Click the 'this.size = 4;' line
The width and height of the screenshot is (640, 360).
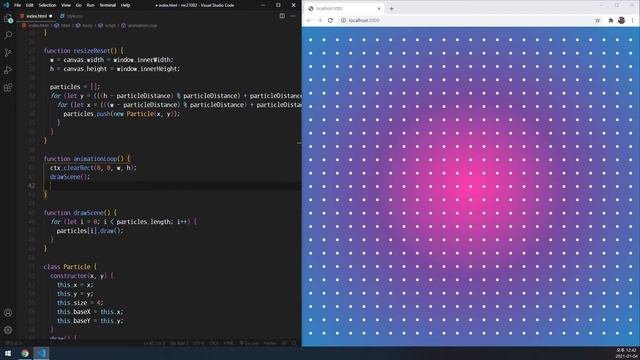point(80,302)
